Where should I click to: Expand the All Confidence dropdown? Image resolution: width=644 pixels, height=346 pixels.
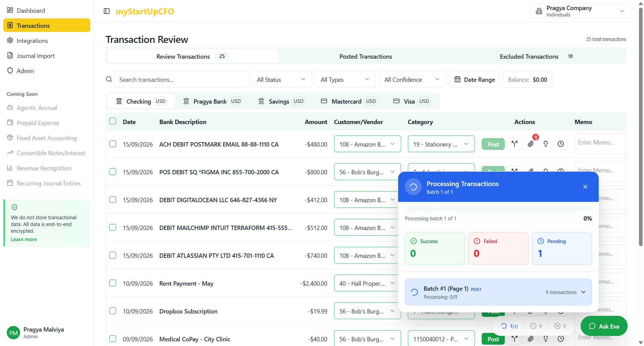(412, 79)
